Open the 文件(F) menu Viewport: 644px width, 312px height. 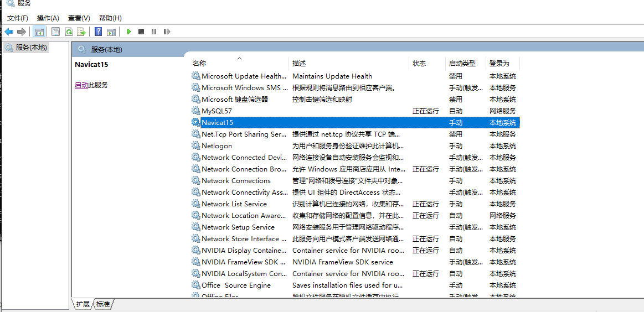pos(18,18)
